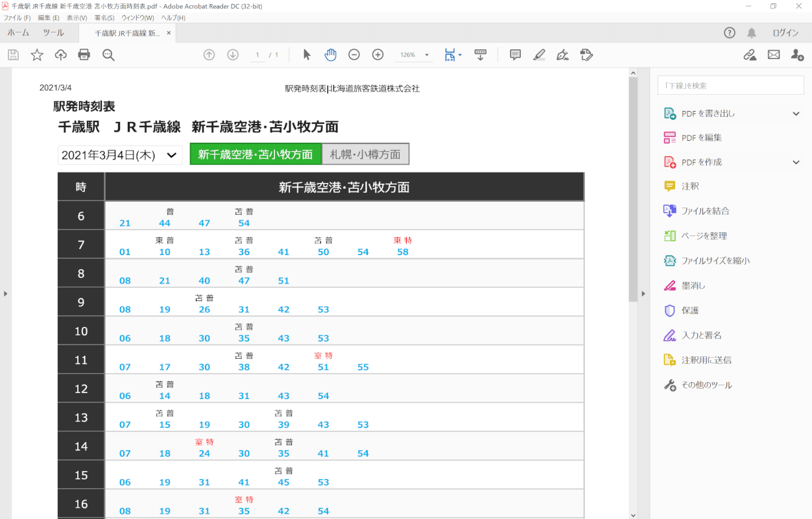Open the zoom level 126% dropdown
The image size is (812, 519).
pos(414,55)
